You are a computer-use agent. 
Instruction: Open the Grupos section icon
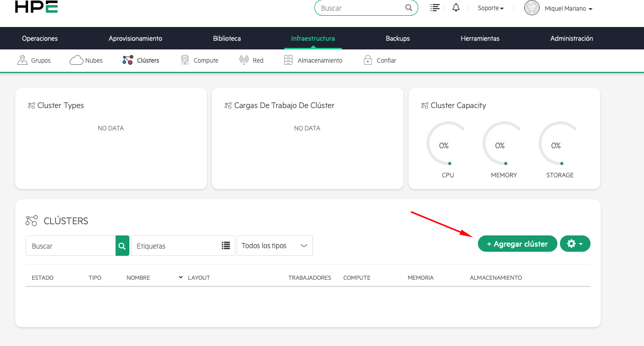click(x=22, y=60)
